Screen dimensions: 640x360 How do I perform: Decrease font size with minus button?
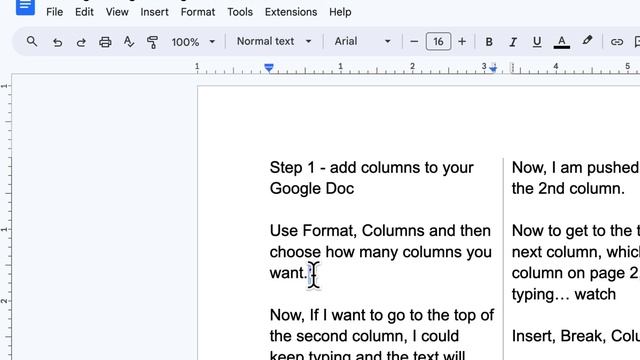click(414, 42)
